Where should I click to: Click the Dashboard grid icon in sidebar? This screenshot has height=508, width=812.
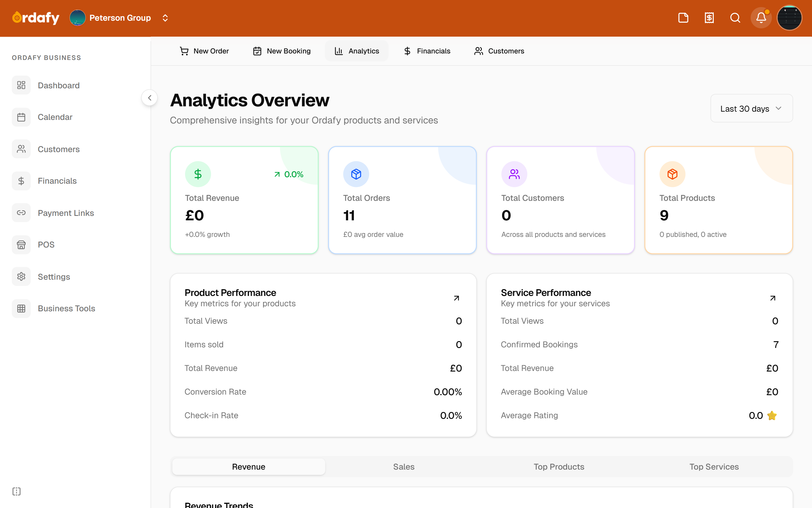21,85
